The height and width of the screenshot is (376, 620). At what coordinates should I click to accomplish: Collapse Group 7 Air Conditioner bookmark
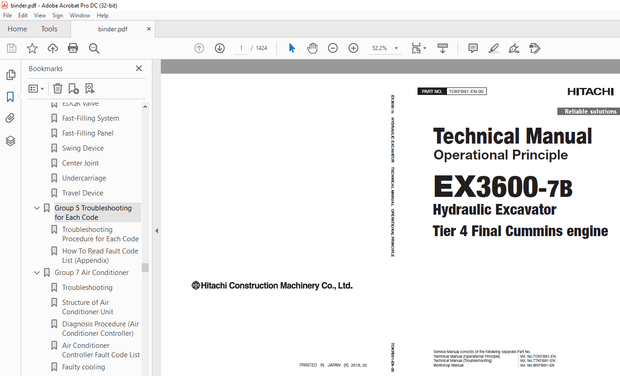pos(37,272)
